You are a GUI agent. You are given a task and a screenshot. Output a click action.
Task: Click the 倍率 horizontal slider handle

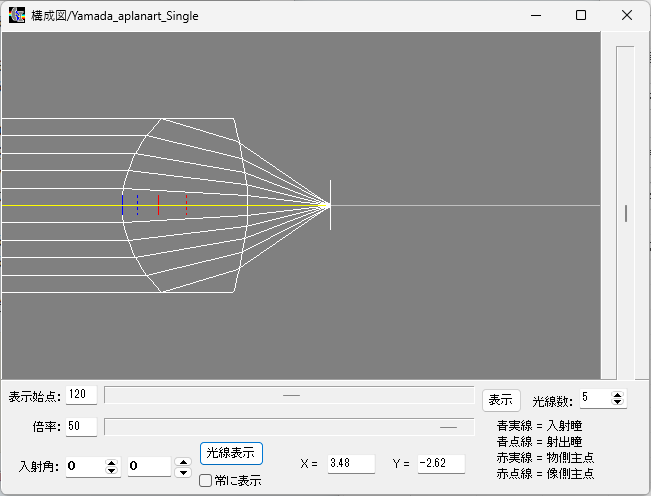coord(448,427)
